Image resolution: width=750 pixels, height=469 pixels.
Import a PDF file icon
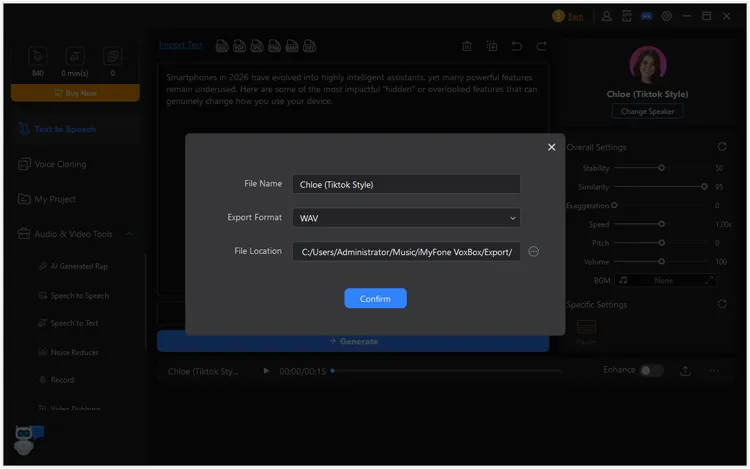point(239,46)
